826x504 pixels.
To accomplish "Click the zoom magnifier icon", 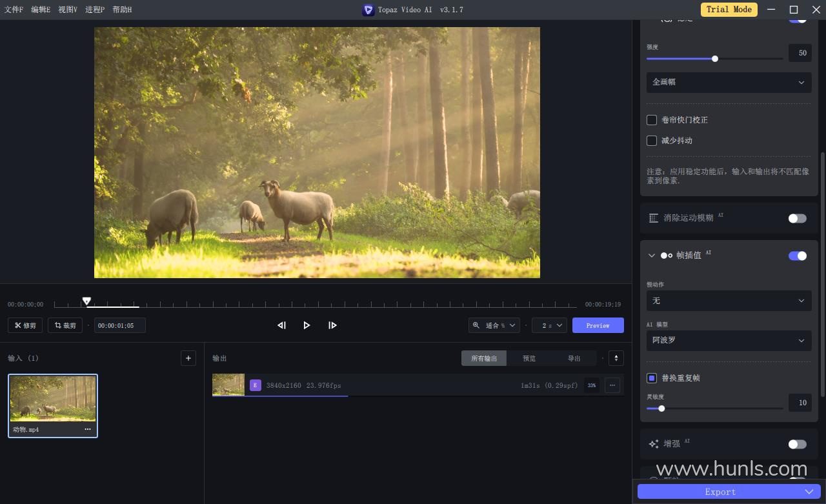I will pyautogui.click(x=477, y=325).
